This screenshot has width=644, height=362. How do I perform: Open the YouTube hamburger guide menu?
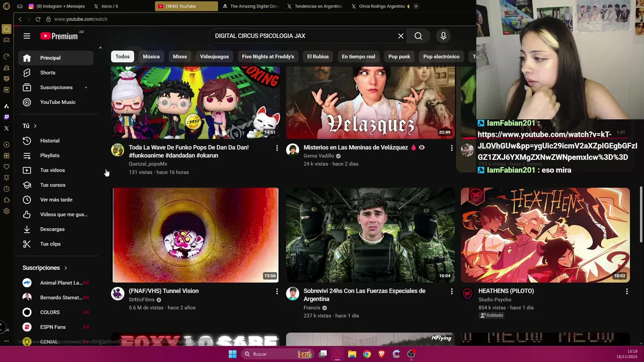[27, 36]
